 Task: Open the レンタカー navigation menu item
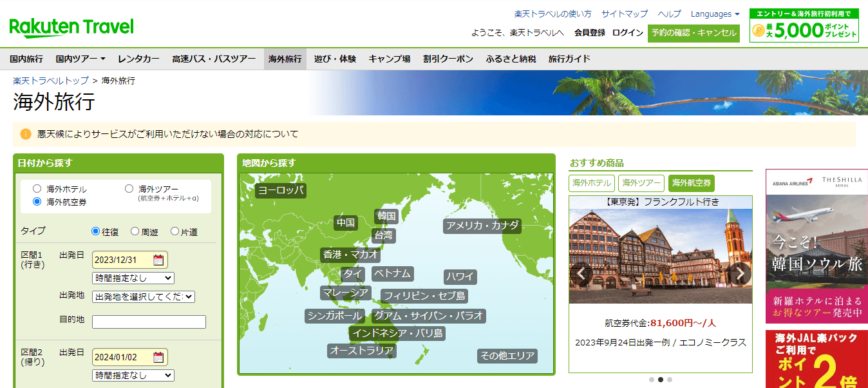tap(138, 59)
